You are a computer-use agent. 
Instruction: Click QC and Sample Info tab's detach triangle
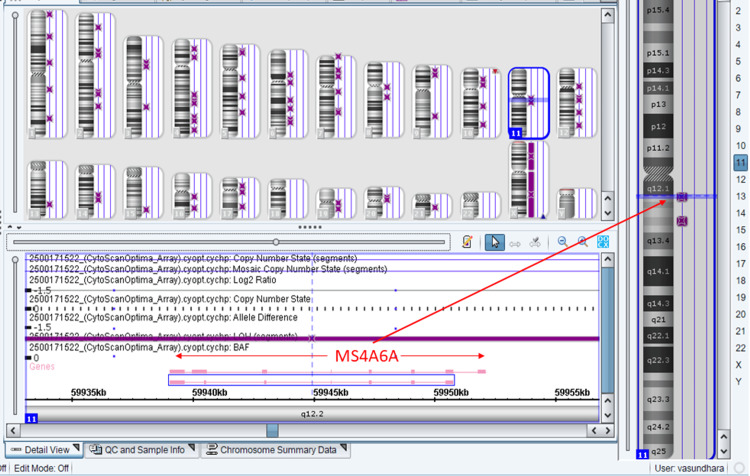coord(192,448)
